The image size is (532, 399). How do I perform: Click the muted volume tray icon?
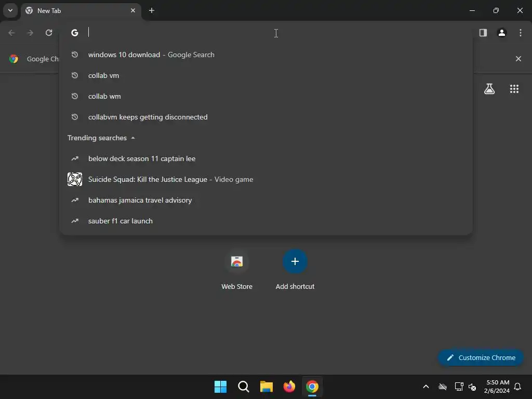pos(472,387)
